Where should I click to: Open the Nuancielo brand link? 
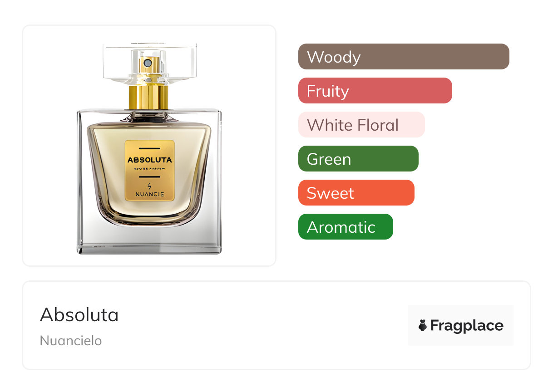[71, 341]
